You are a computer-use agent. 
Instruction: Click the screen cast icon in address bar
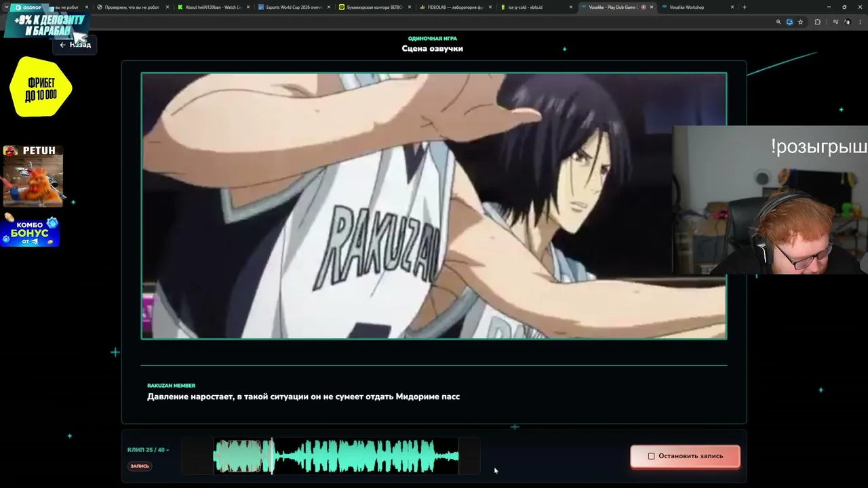789,22
